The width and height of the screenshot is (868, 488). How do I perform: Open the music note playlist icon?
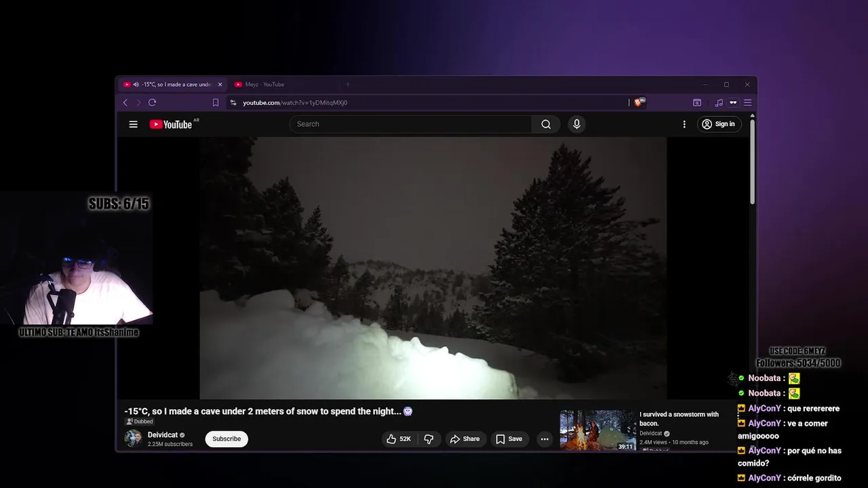[719, 102]
